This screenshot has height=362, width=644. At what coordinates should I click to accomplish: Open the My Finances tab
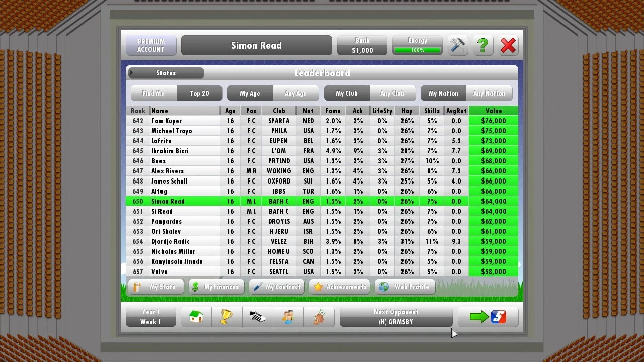(216, 287)
